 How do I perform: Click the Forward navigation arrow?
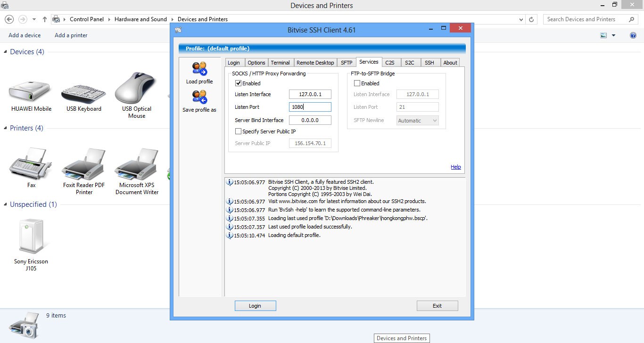[22, 19]
